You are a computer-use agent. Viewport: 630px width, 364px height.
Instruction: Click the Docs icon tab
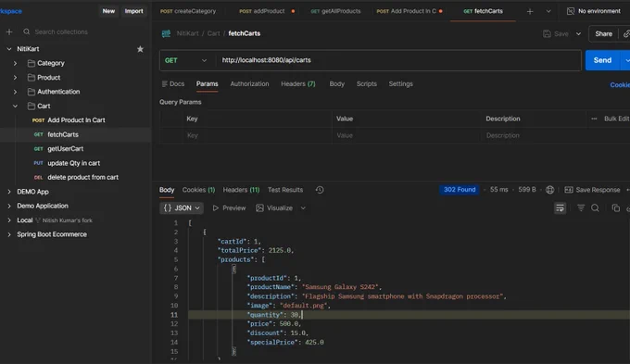(x=172, y=84)
